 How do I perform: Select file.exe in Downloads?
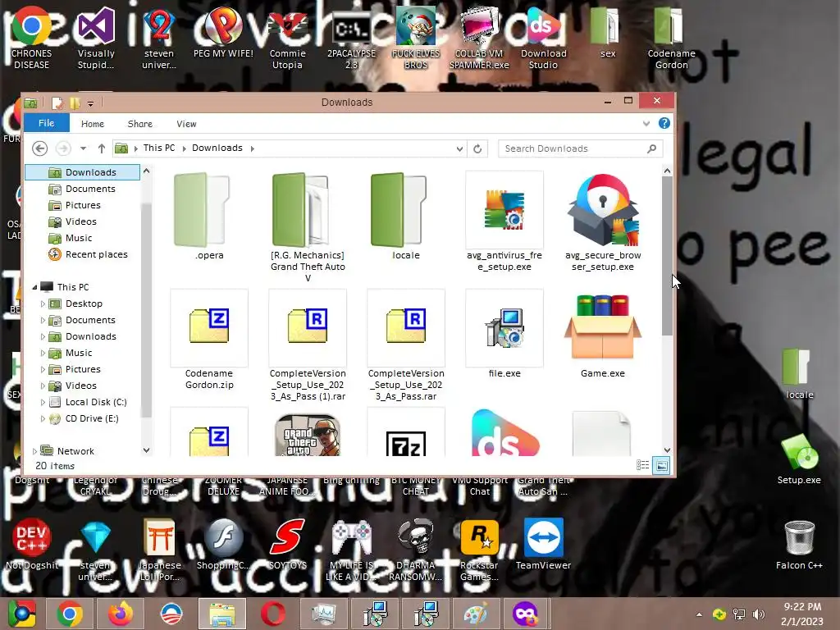[504, 335]
